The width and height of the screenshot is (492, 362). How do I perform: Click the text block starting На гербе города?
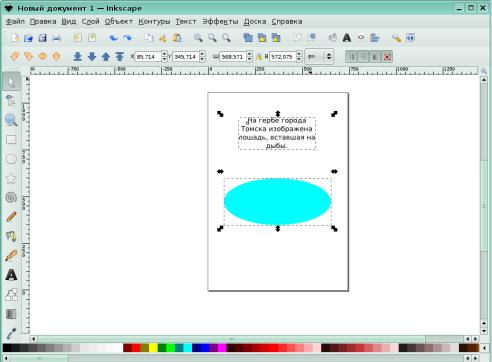point(277,133)
